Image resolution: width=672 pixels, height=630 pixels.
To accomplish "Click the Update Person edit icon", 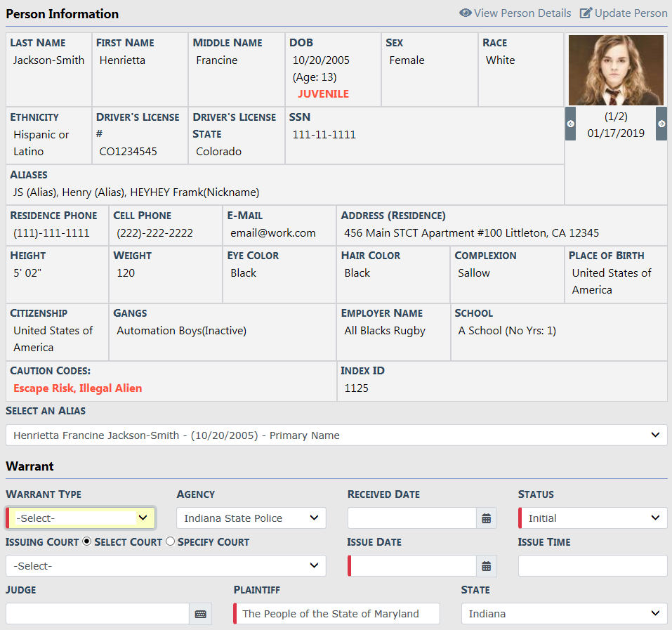I will 586,13.
